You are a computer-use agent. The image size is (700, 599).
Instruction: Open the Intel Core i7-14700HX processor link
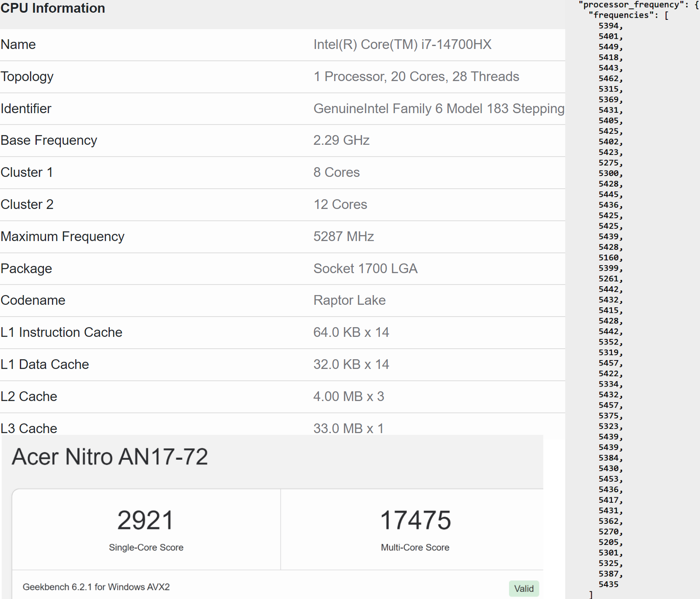402,44
